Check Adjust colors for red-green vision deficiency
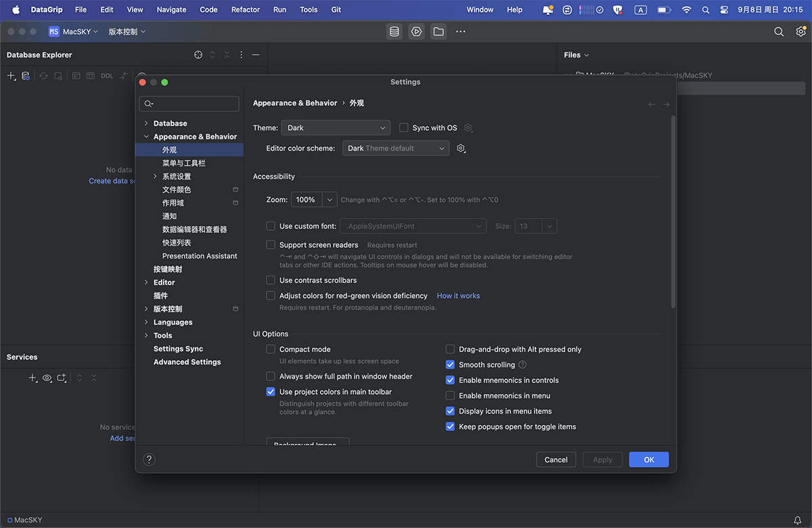Viewport: 812px width, 528px height. tap(271, 296)
